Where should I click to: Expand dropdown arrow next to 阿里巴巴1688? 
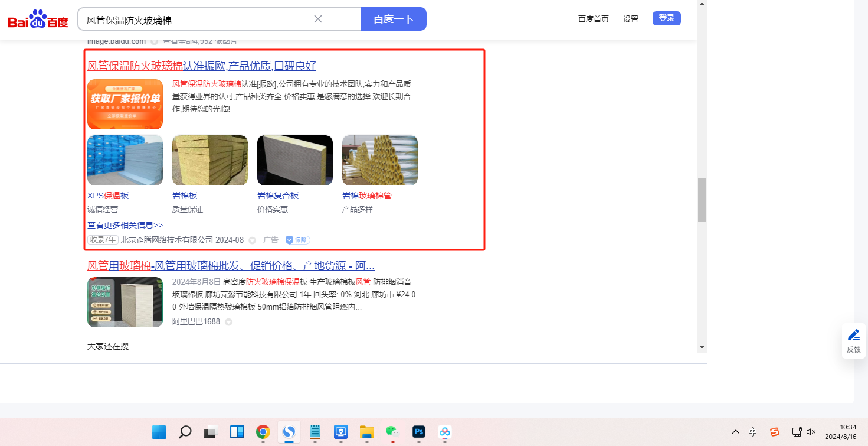pos(228,323)
